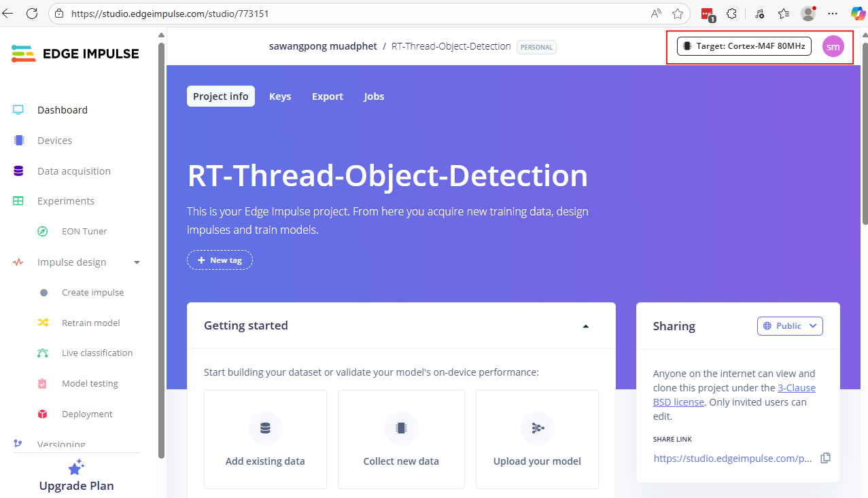868x498 pixels.
Task: Click the Model testing clipboard icon
Action: (x=43, y=384)
